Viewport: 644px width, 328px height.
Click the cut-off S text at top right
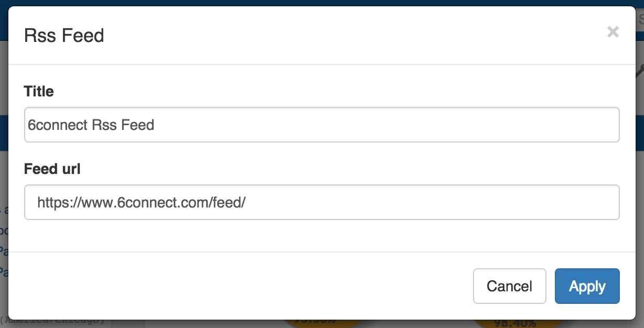[x=640, y=20]
